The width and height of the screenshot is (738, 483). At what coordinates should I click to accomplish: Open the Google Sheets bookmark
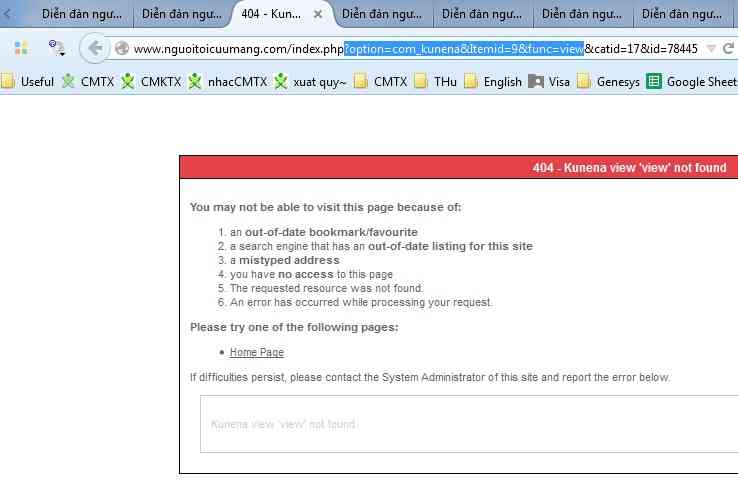[691, 82]
